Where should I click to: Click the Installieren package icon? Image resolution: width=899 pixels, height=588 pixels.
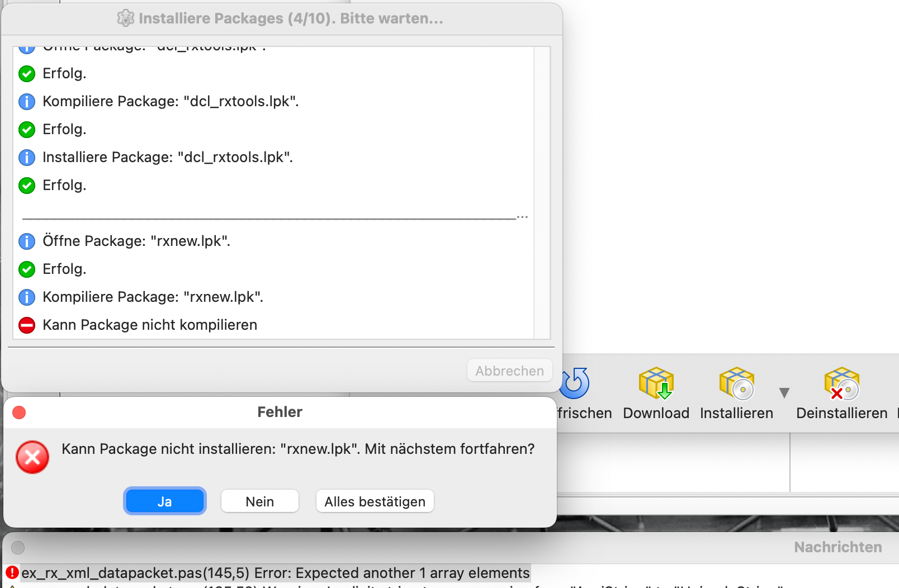736,384
